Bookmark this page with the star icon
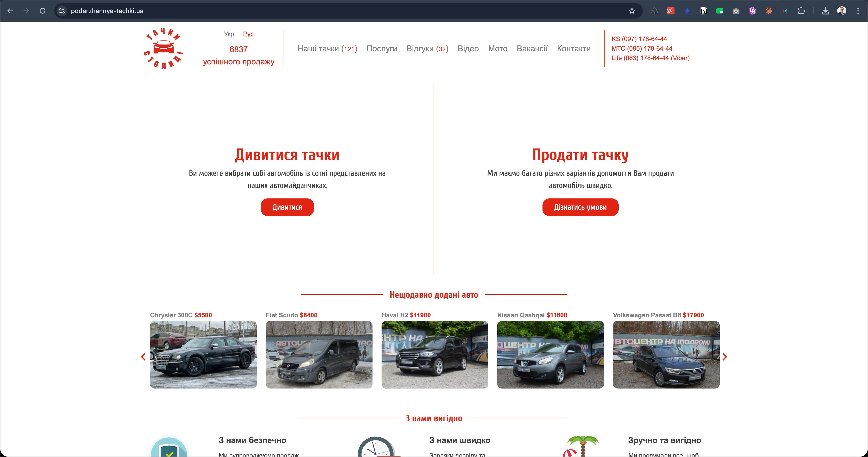The height and width of the screenshot is (457, 868). [632, 11]
